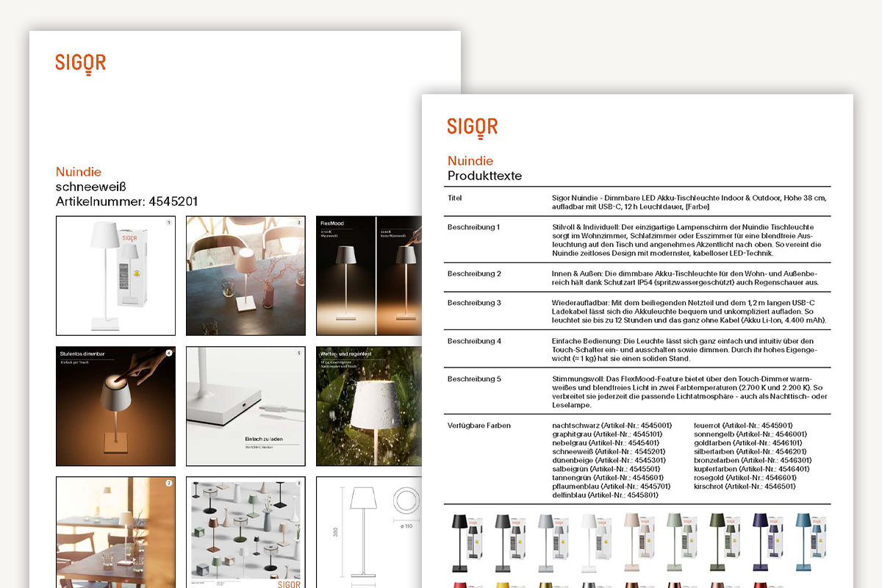Image resolution: width=882 pixels, height=588 pixels.
Task: Select the sage green lamp thumbnail
Action: 681,543
